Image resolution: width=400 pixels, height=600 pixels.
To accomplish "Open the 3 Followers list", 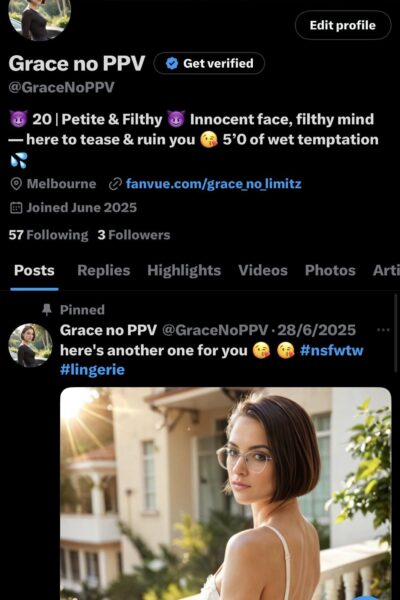I will pyautogui.click(x=134, y=235).
